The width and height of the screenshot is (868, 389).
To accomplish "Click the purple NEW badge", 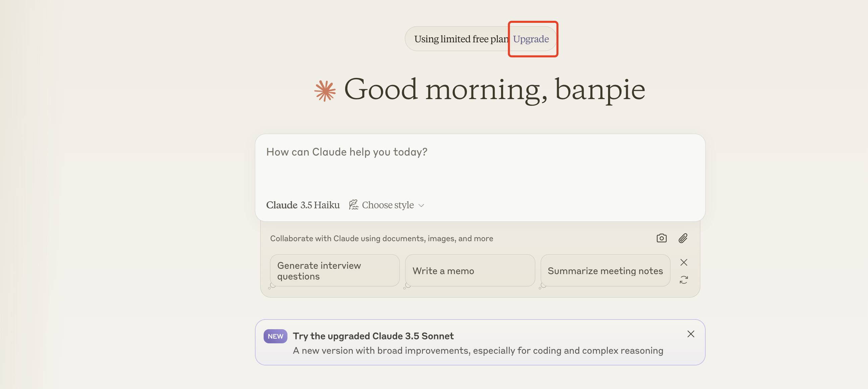I will pos(275,336).
